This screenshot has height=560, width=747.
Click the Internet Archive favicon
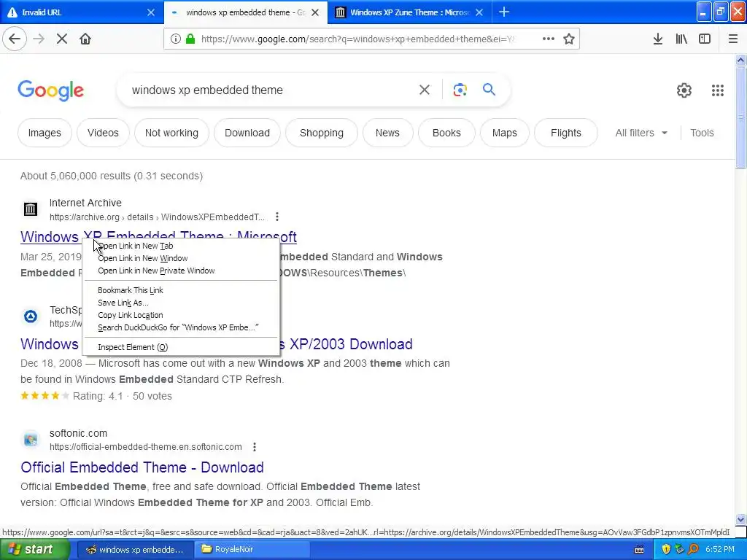pos(31,209)
